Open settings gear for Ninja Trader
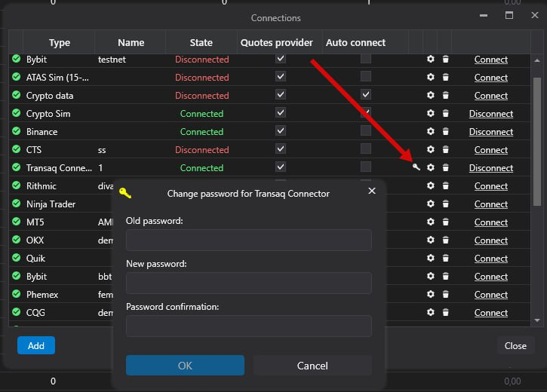Screen dimensions: 547x392 coord(431,204)
